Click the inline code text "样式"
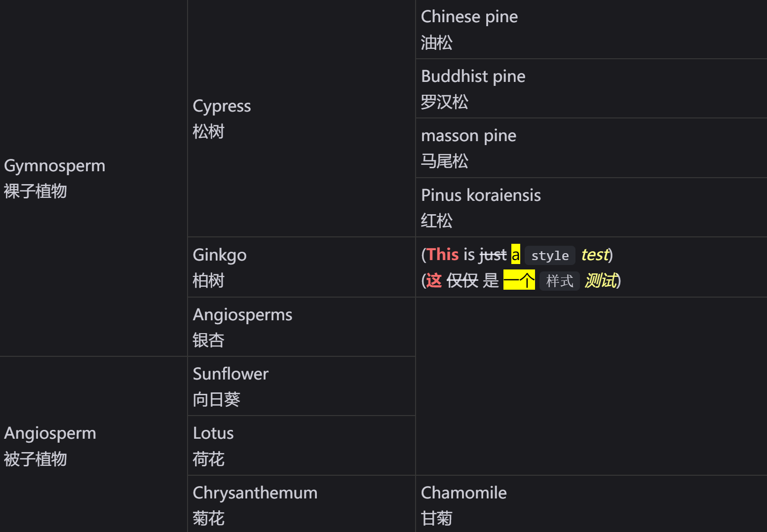Image resolution: width=767 pixels, height=532 pixels. tap(559, 281)
